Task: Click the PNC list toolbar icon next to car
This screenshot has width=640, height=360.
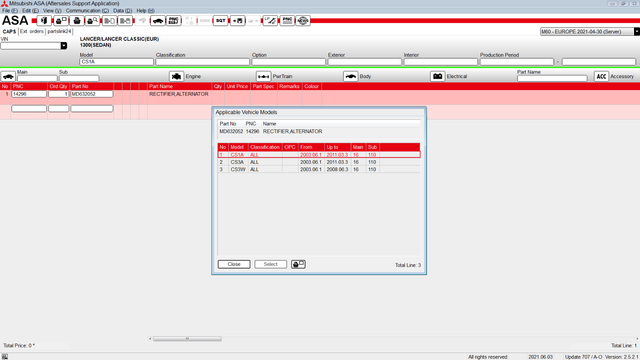Action: tap(173, 20)
